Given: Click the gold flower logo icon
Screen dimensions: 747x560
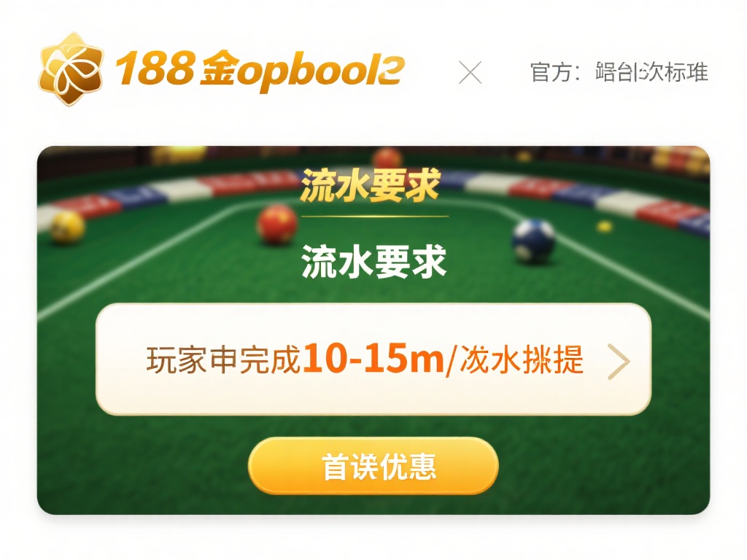Looking at the screenshot, I should point(71,69).
